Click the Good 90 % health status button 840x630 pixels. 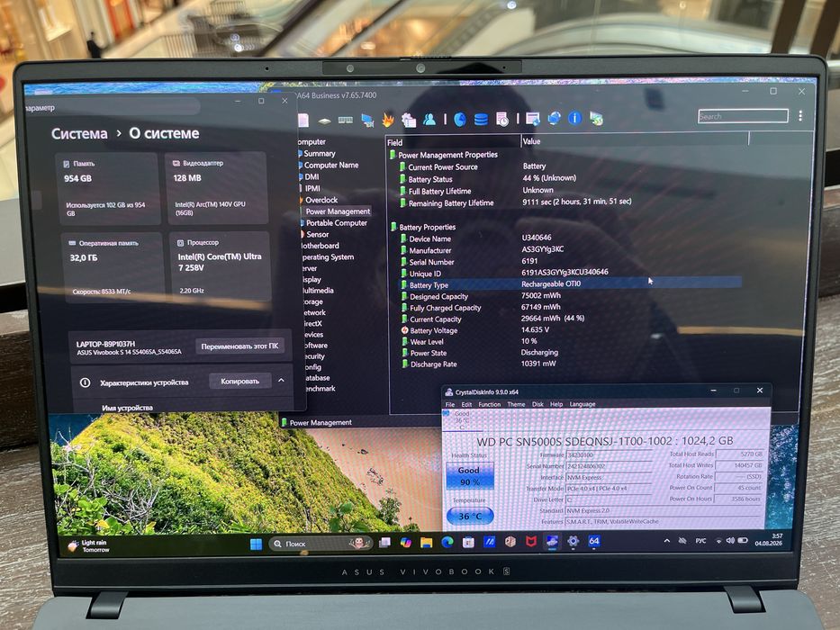click(469, 476)
